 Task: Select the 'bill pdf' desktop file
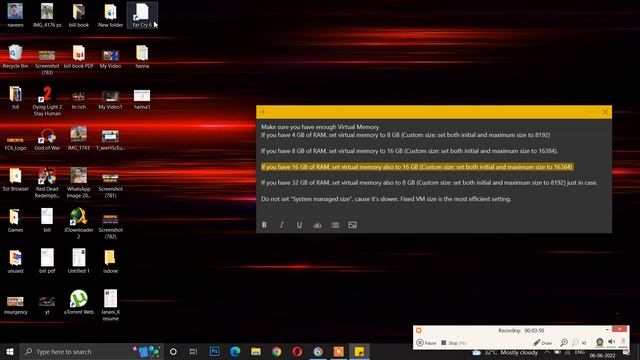[47, 261]
